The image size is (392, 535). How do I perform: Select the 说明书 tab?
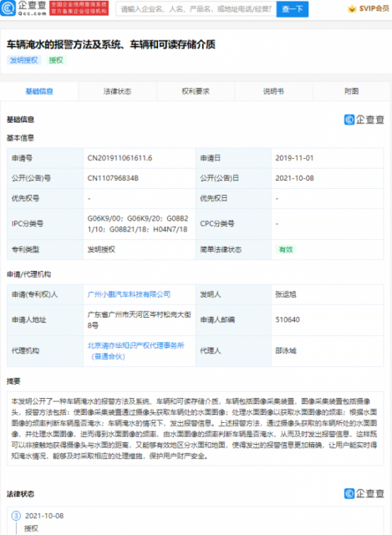[273, 91]
